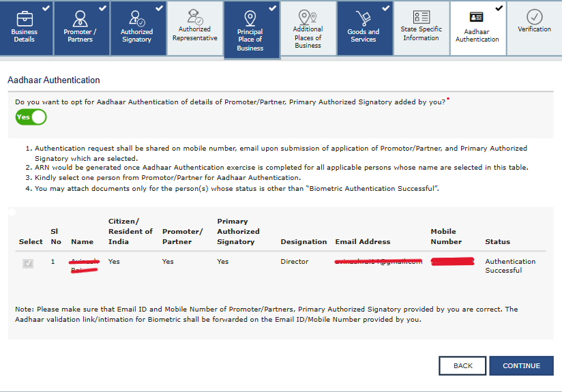Click the Aadhaar Authentication section heading

[x=54, y=80]
